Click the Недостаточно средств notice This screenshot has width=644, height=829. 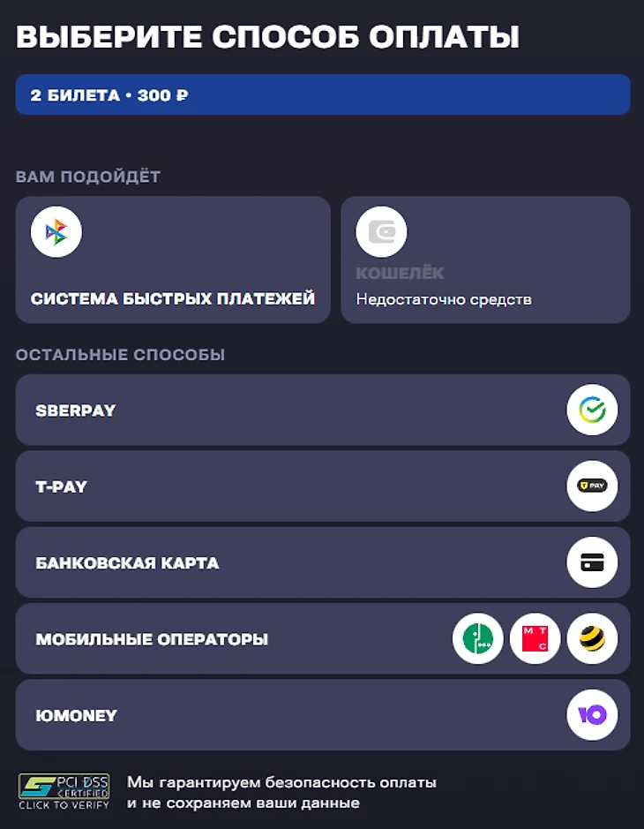[x=444, y=299]
